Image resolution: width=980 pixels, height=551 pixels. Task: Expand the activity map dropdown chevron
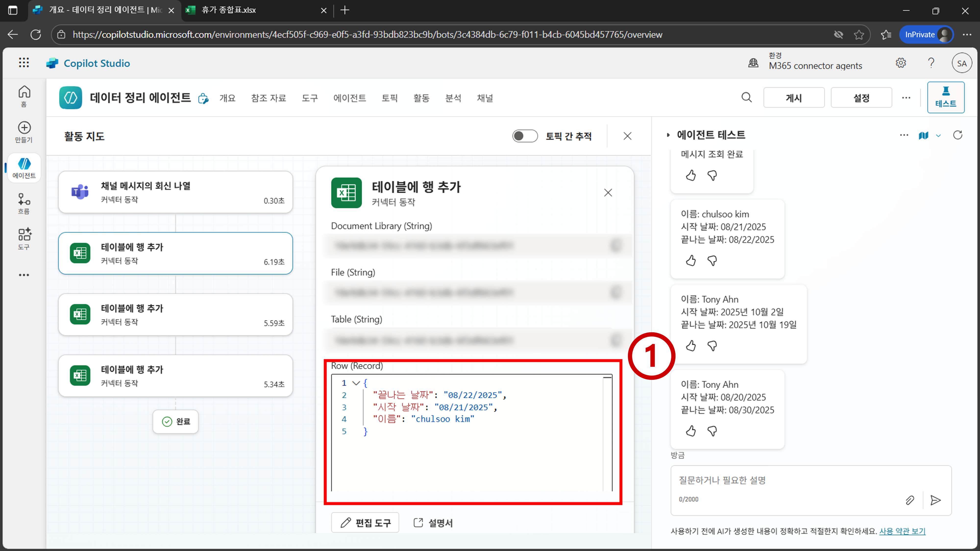[939, 135]
